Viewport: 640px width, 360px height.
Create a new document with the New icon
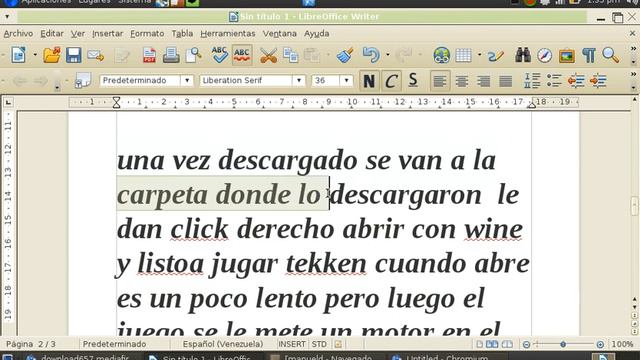(19, 55)
